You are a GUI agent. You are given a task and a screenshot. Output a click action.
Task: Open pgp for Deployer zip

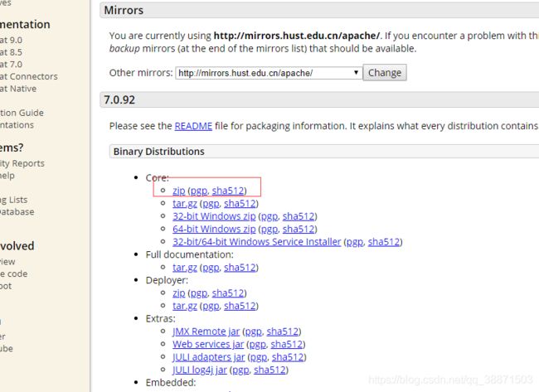[x=199, y=293]
